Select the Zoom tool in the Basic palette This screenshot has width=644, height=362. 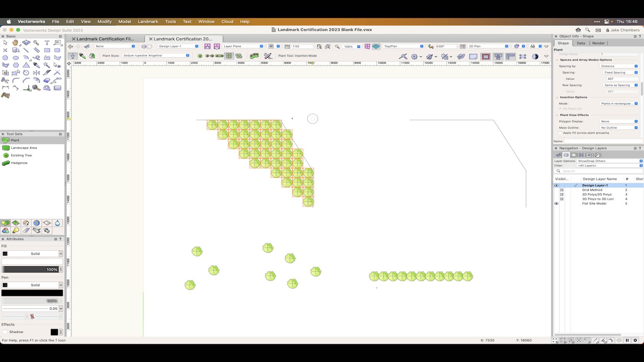tap(36, 43)
